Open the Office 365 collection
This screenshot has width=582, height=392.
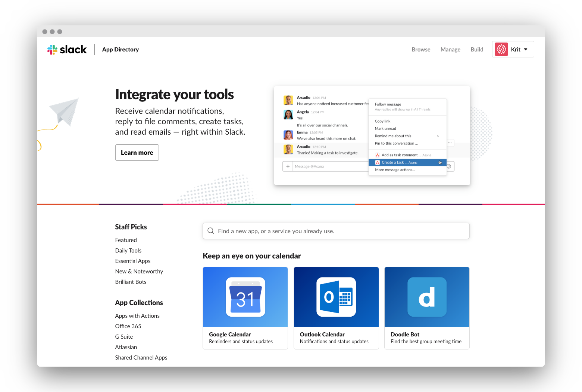pos(128,326)
